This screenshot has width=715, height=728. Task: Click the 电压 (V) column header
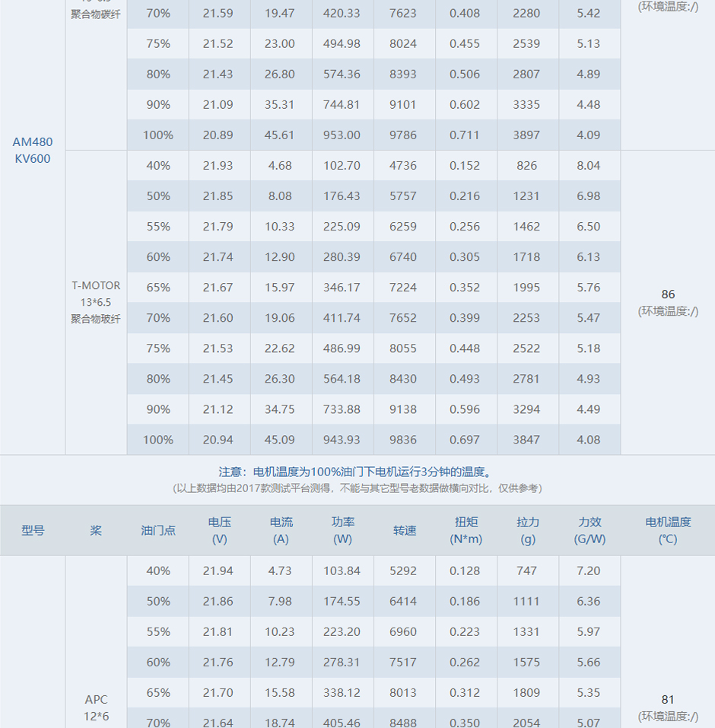tap(219, 530)
